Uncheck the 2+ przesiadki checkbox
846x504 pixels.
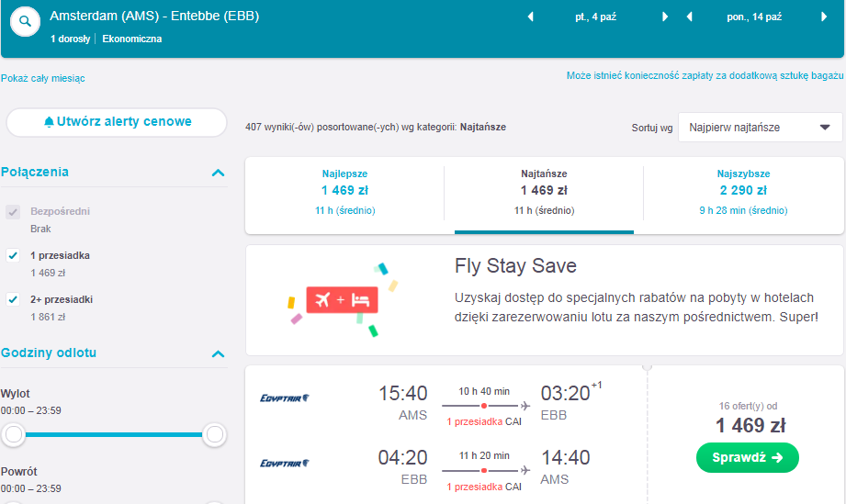[x=13, y=299]
